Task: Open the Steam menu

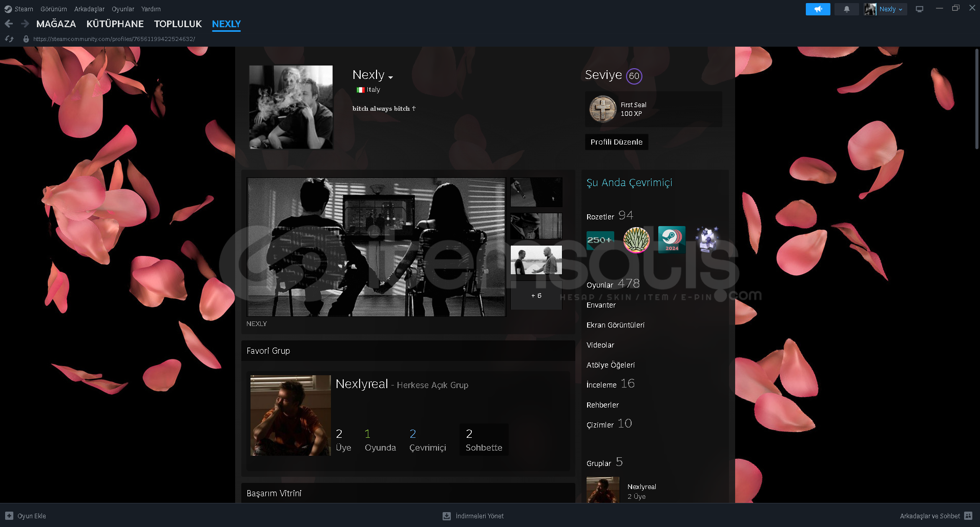Action: (19, 9)
